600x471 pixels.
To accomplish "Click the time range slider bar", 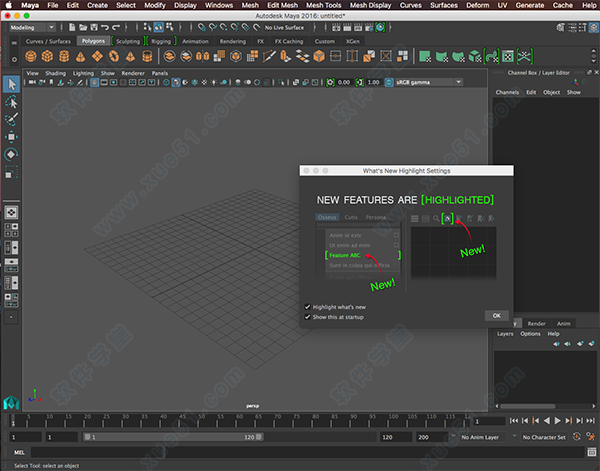I will click(173, 437).
